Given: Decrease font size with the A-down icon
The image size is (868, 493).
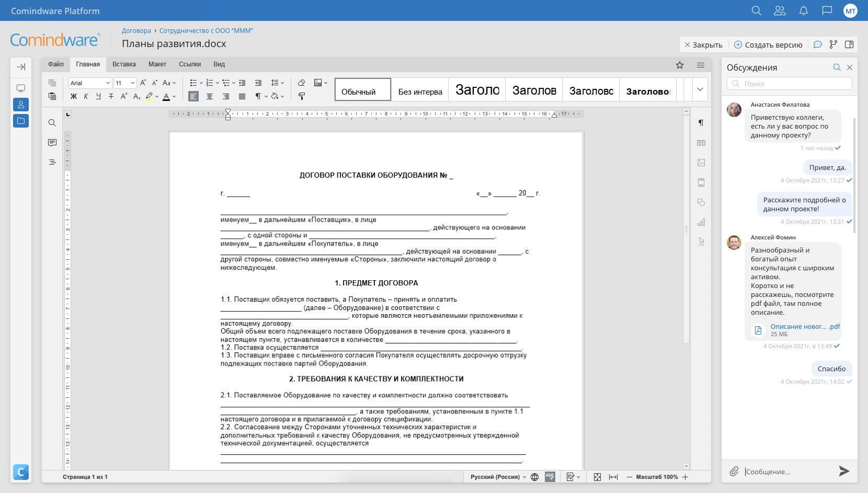Looking at the screenshot, I should [x=155, y=83].
